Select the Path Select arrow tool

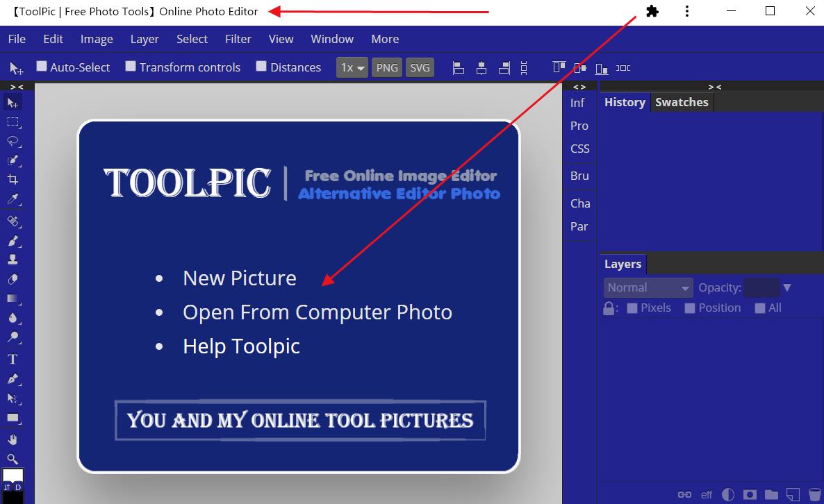13,398
